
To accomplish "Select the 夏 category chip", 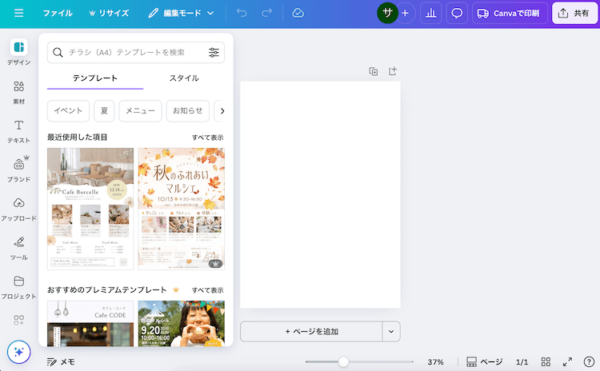I will tap(104, 111).
